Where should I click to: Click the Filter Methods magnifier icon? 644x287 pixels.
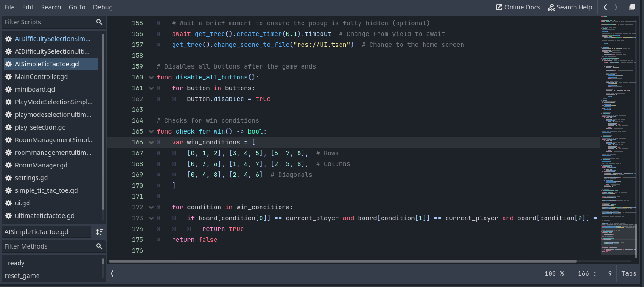tap(99, 246)
